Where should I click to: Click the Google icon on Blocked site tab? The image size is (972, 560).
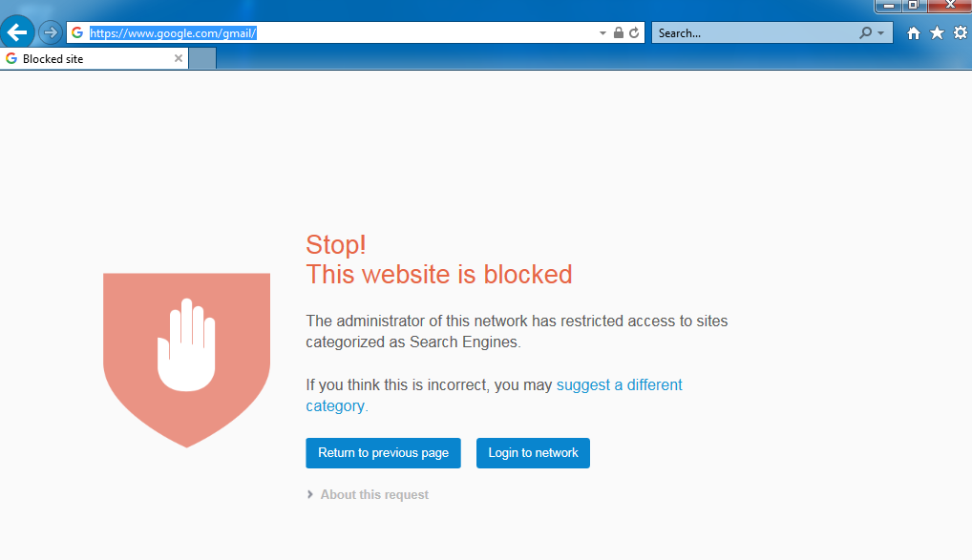click(11, 58)
